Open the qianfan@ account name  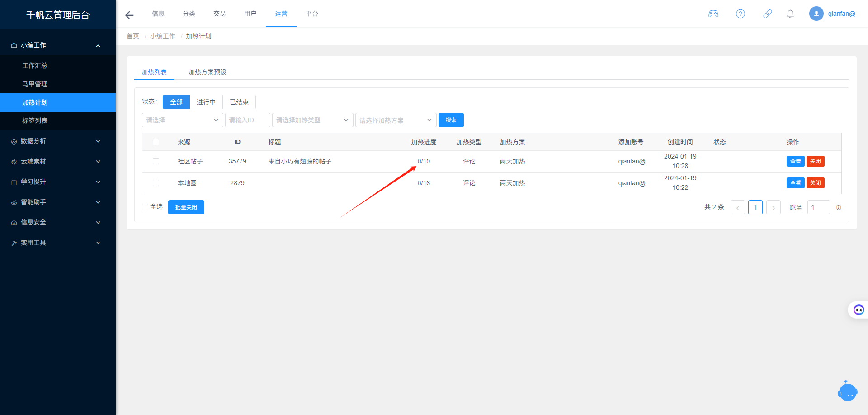(x=842, y=14)
